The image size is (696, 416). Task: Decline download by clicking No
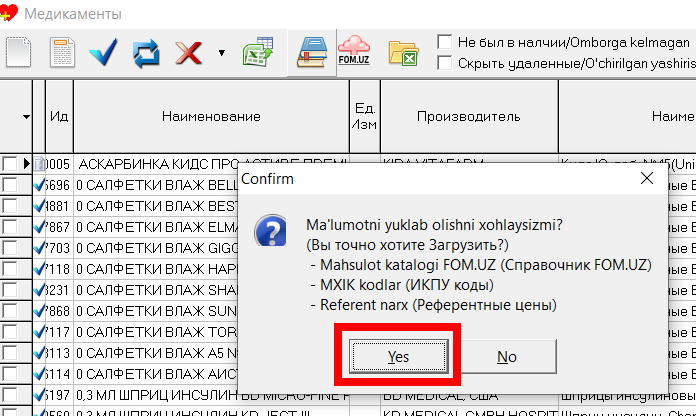[506, 356]
